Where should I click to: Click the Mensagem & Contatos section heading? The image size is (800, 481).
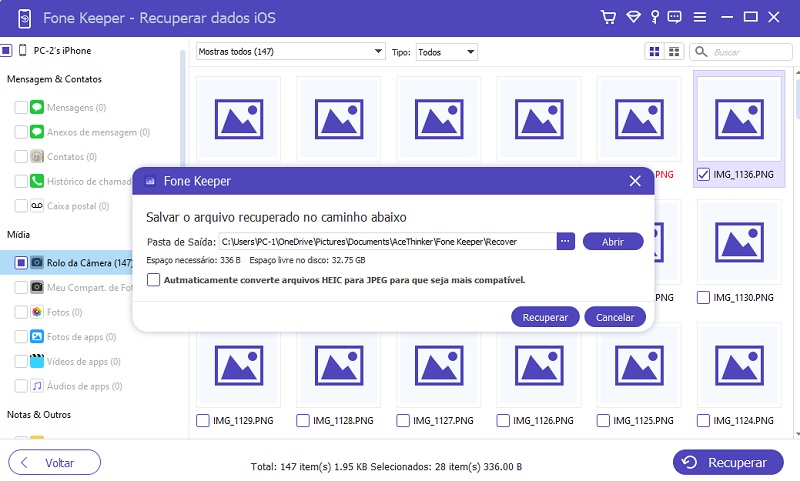[x=54, y=79]
